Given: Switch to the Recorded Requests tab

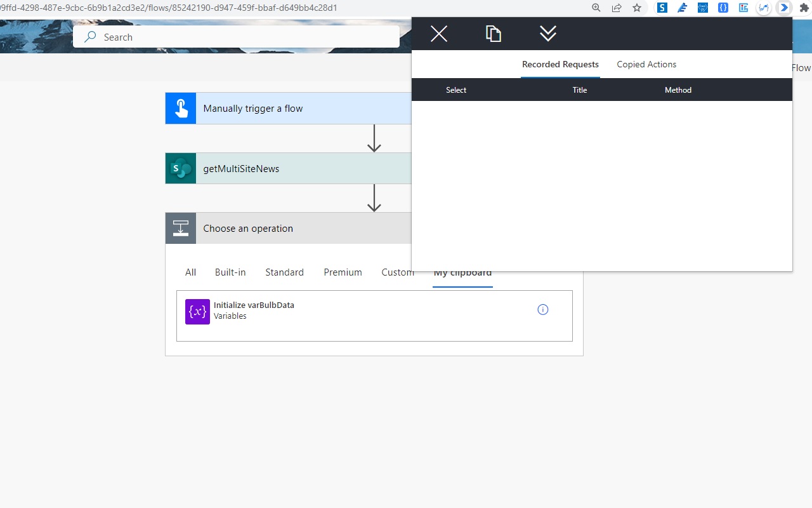Looking at the screenshot, I should tap(560, 64).
